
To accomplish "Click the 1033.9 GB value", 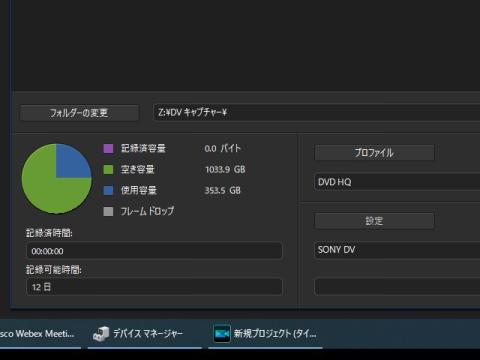I will pos(225,169).
